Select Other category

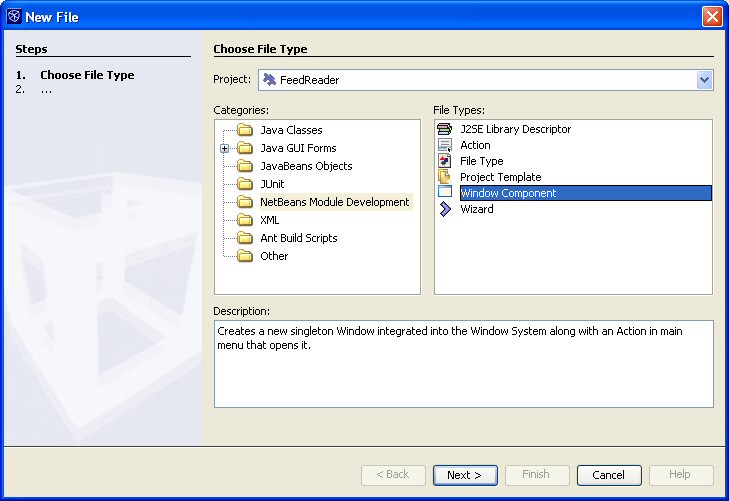274,256
